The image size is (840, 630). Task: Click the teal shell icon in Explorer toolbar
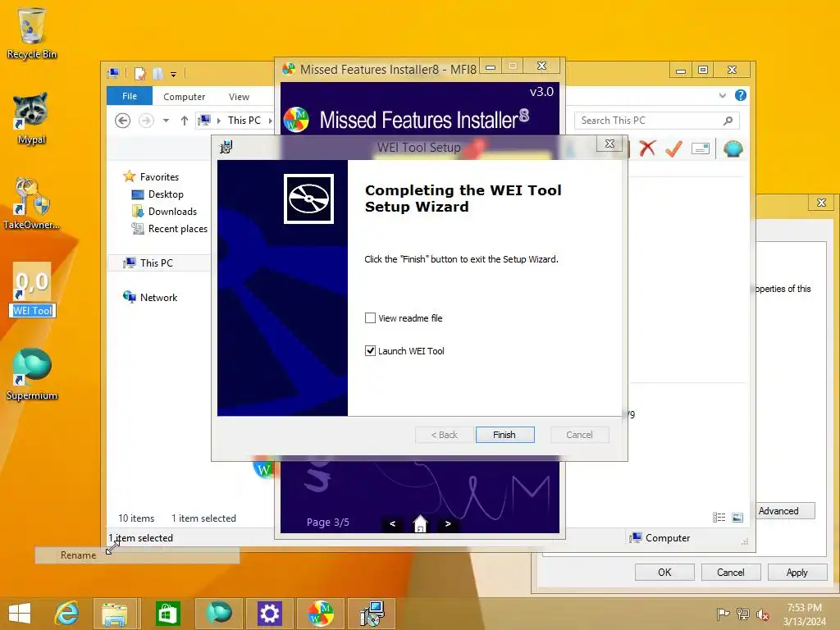click(x=733, y=148)
